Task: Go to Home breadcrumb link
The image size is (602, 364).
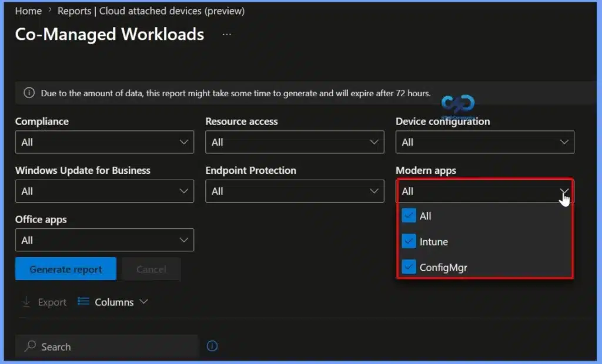Action: click(28, 11)
